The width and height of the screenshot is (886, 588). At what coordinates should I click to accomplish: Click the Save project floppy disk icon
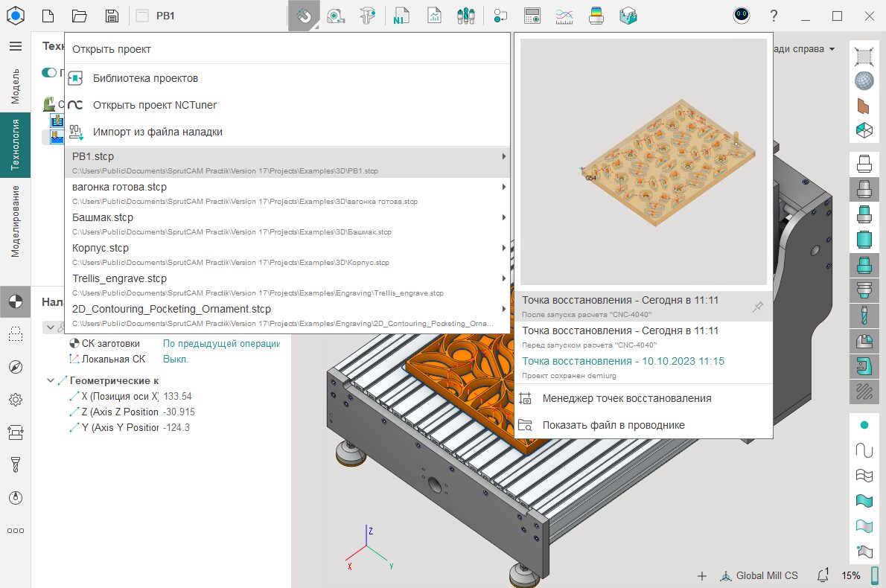tap(112, 16)
